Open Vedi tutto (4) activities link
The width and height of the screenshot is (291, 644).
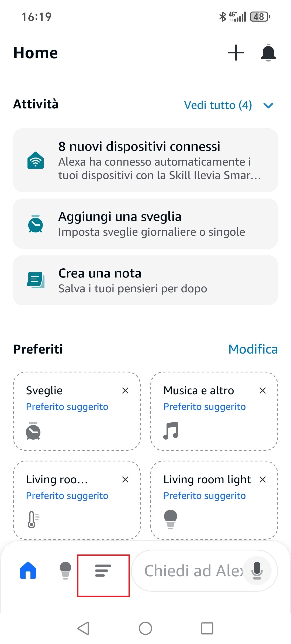coord(218,105)
